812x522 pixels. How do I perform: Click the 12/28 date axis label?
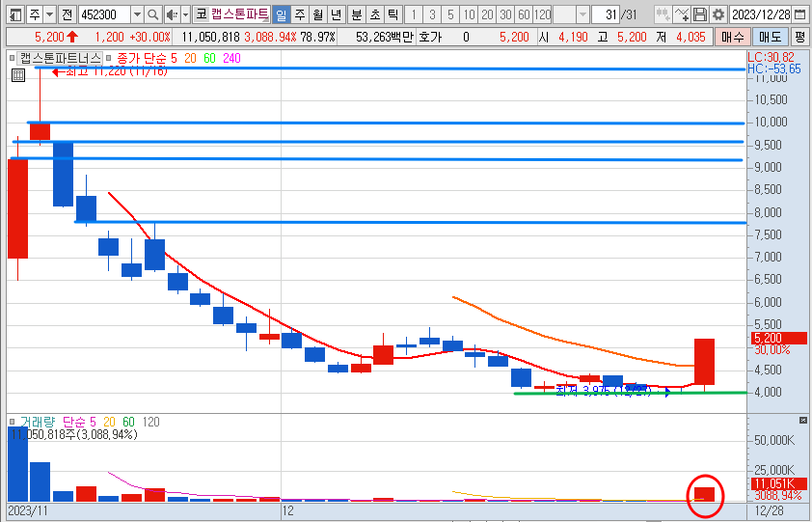(770, 510)
